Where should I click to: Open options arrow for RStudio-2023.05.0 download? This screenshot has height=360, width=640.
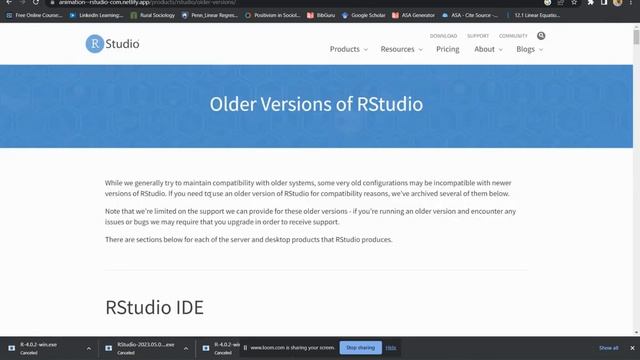tap(186, 349)
